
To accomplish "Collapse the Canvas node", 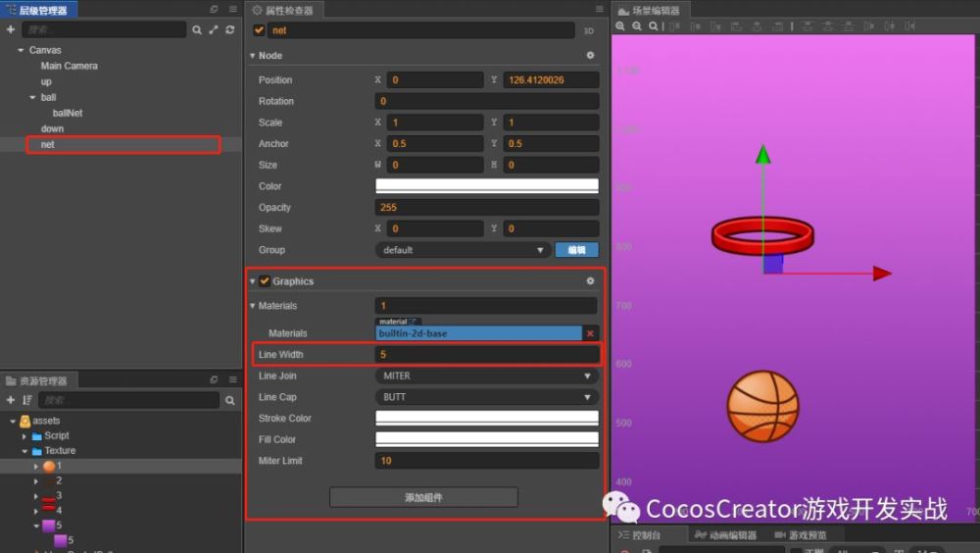I will (21, 50).
